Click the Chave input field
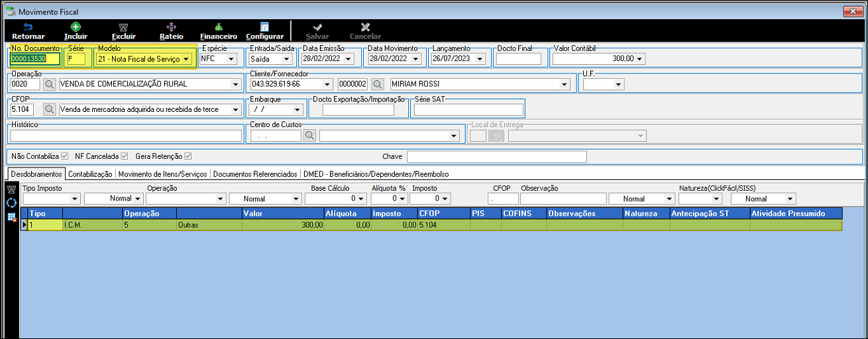The image size is (868, 339). pos(497,157)
